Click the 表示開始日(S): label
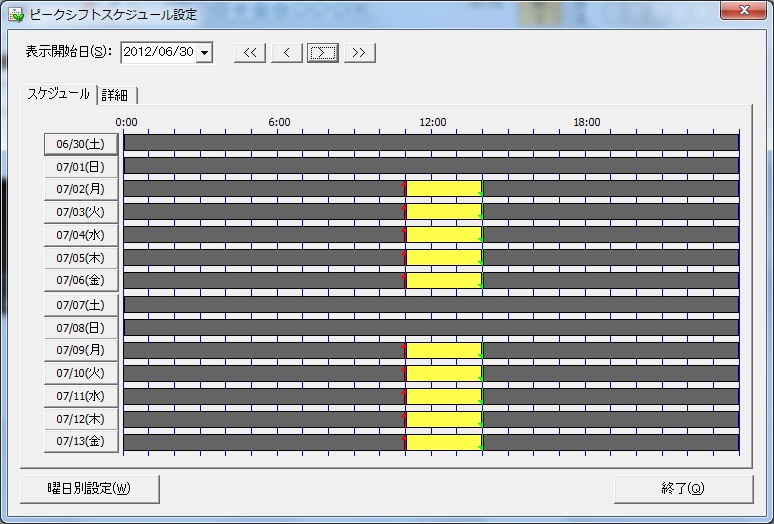 [x=69, y=52]
